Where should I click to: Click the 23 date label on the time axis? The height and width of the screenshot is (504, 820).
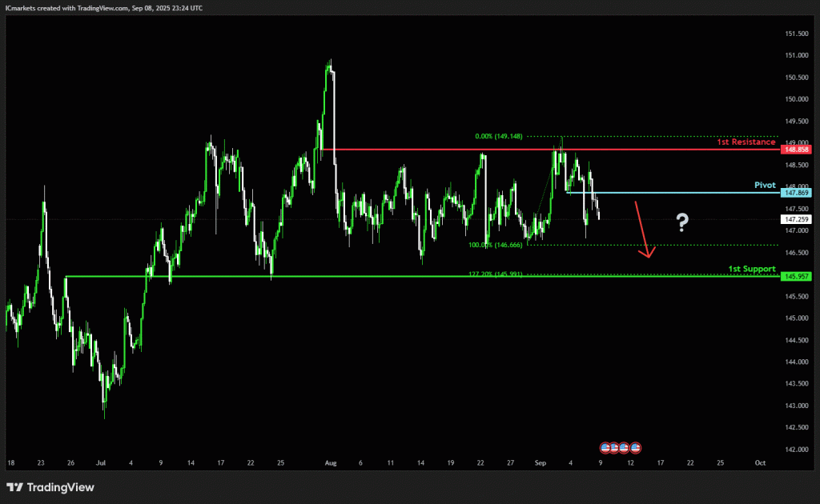click(41, 462)
